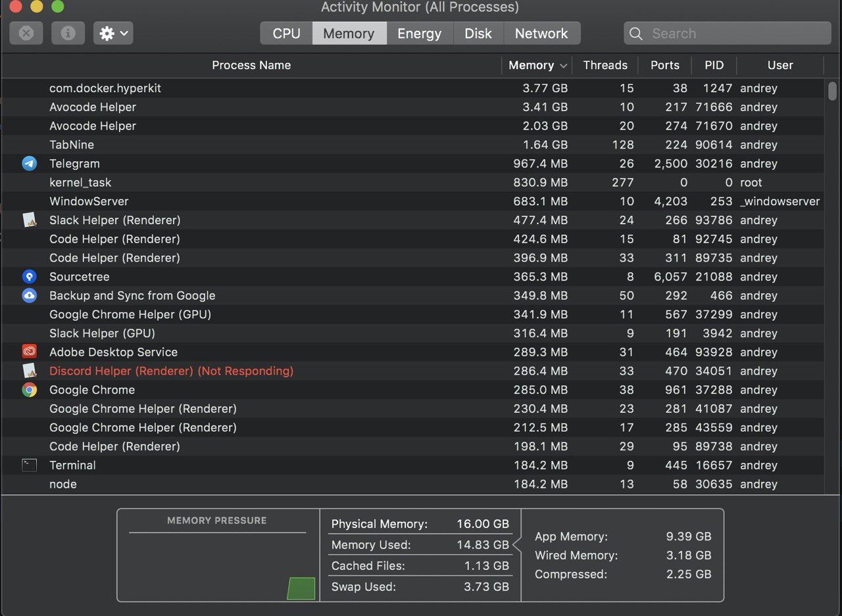
Task: Select the Avocode Helper row using 3.41 GB
Action: (412, 107)
